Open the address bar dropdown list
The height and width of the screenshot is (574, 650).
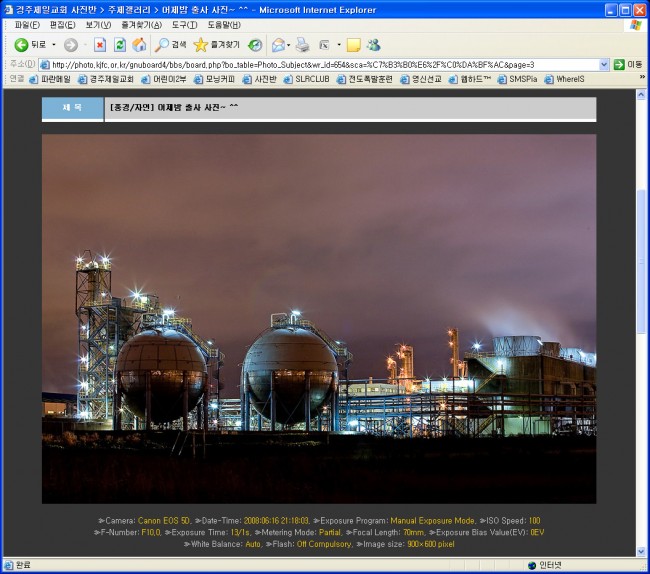click(x=603, y=64)
